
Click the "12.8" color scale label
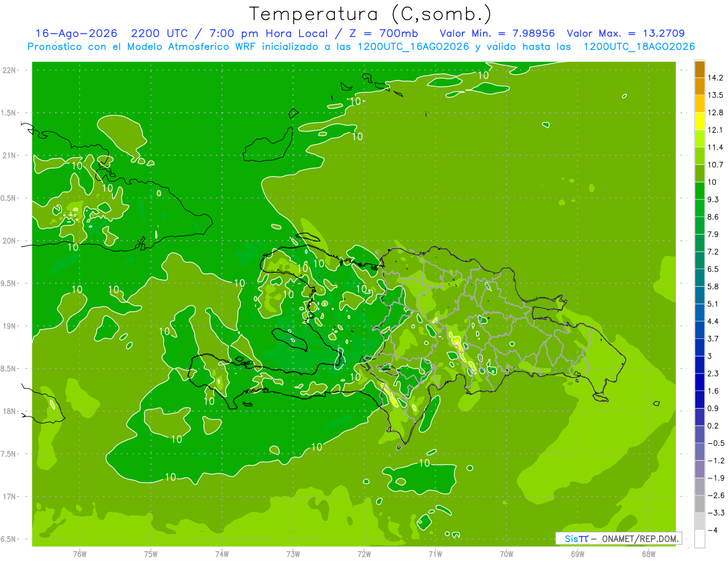coord(716,113)
